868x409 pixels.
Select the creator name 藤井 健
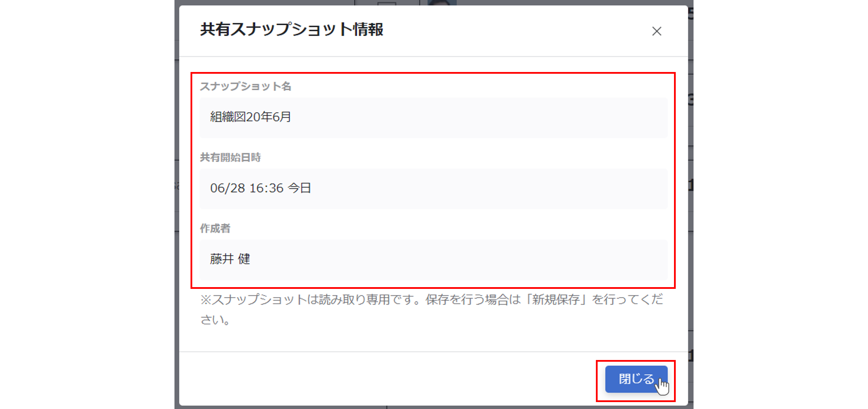[x=230, y=259]
